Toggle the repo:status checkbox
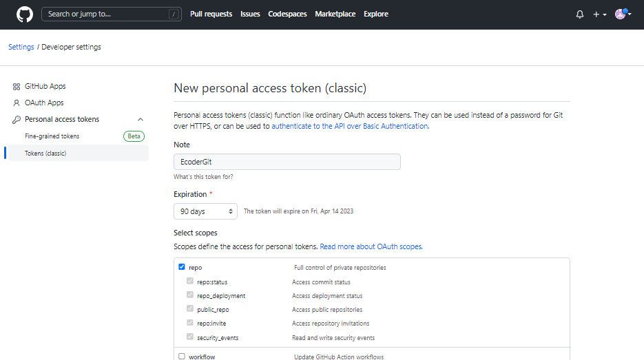Screen dimensions: 644x360 click(190, 282)
